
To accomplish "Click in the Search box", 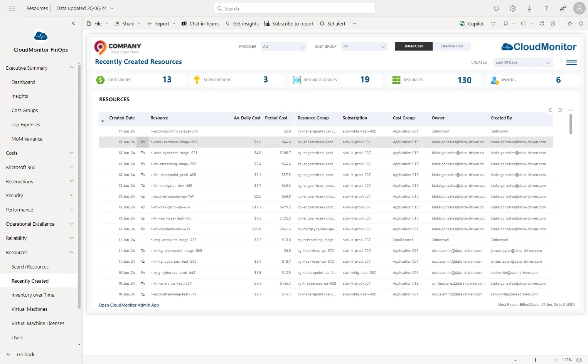I will [294, 8].
